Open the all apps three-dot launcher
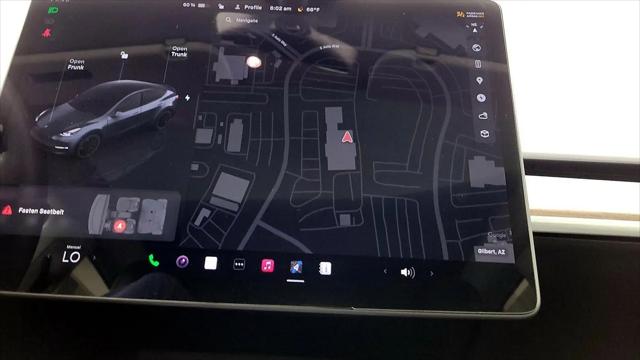The image size is (640, 360). click(239, 264)
